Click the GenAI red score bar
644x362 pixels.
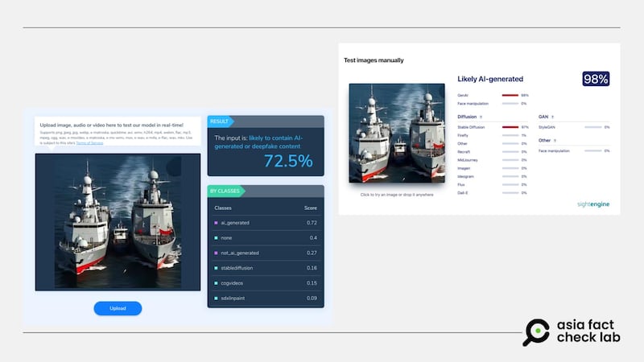510,95
